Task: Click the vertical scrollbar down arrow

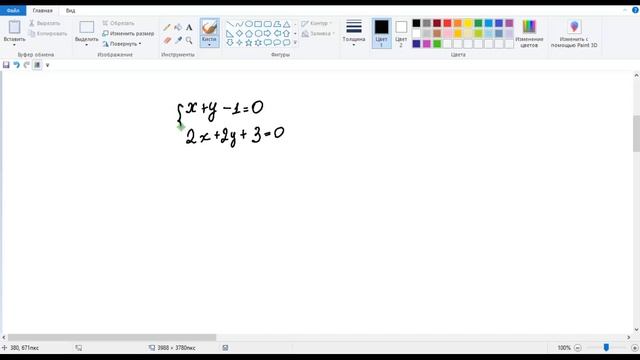Action: pyautogui.click(x=636, y=330)
